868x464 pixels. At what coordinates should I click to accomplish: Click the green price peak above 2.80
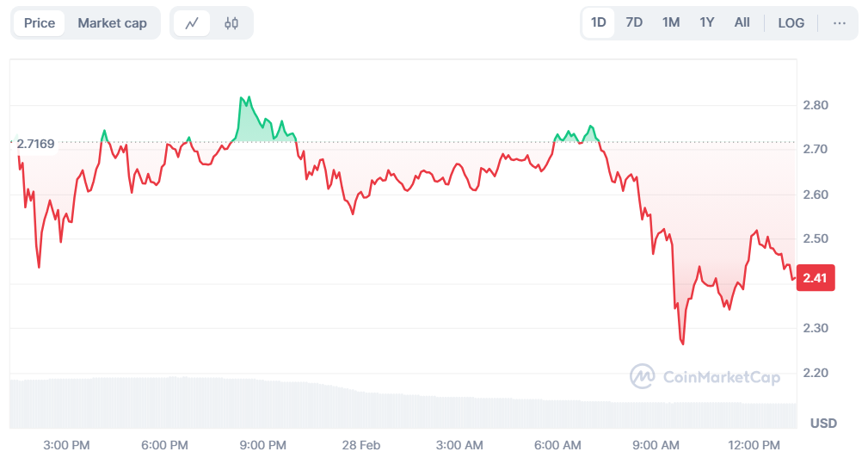[x=242, y=99]
